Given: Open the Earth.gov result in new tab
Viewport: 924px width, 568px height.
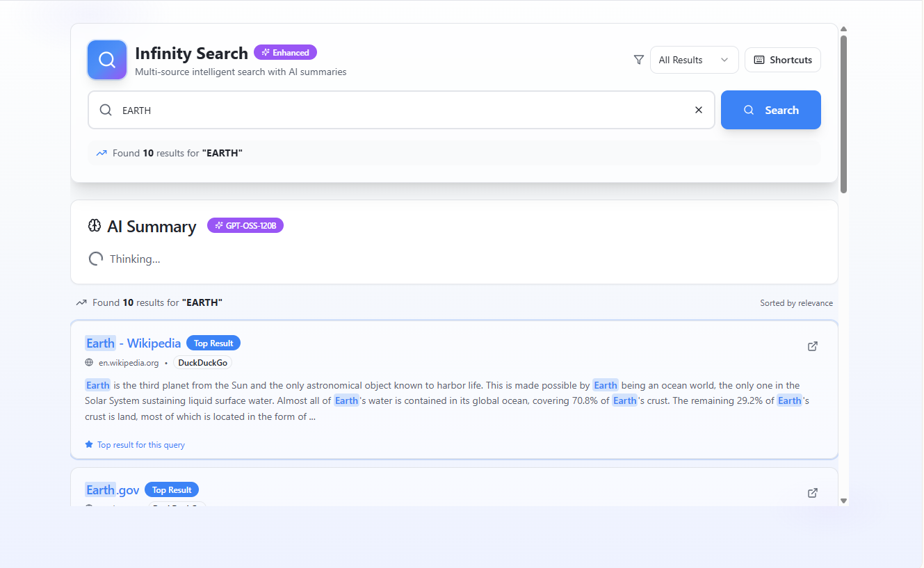Looking at the screenshot, I should coord(812,492).
